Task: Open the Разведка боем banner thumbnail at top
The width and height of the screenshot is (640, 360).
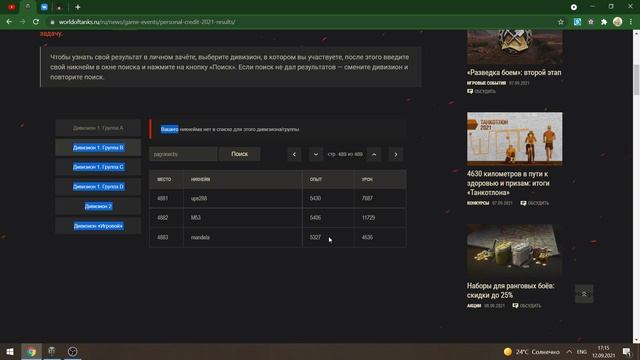Action: point(514,46)
